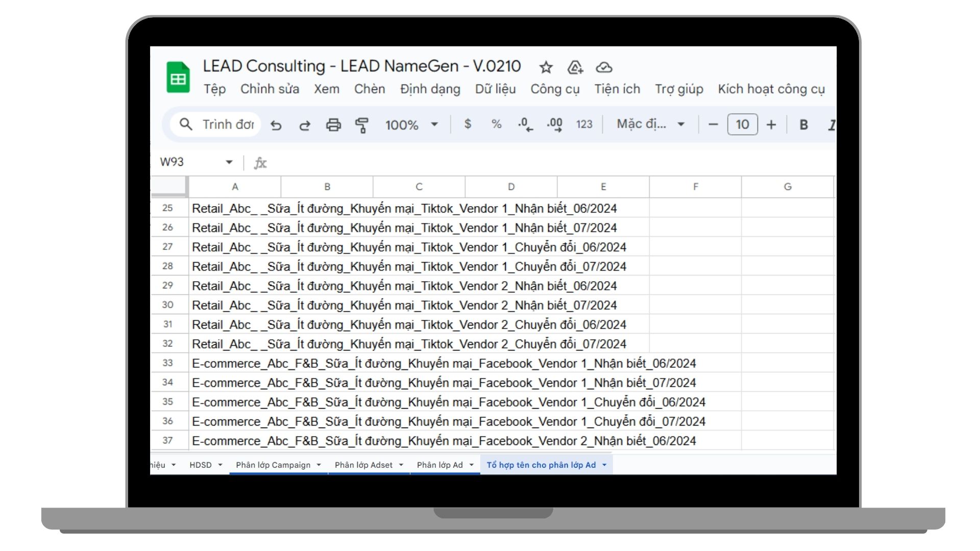Select column F header

coord(696,187)
